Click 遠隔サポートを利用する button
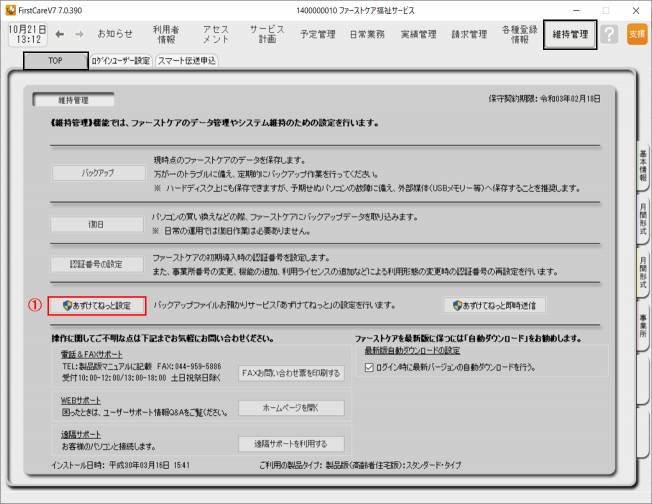Viewport: 652px width, 504px height. pyautogui.click(x=291, y=443)
